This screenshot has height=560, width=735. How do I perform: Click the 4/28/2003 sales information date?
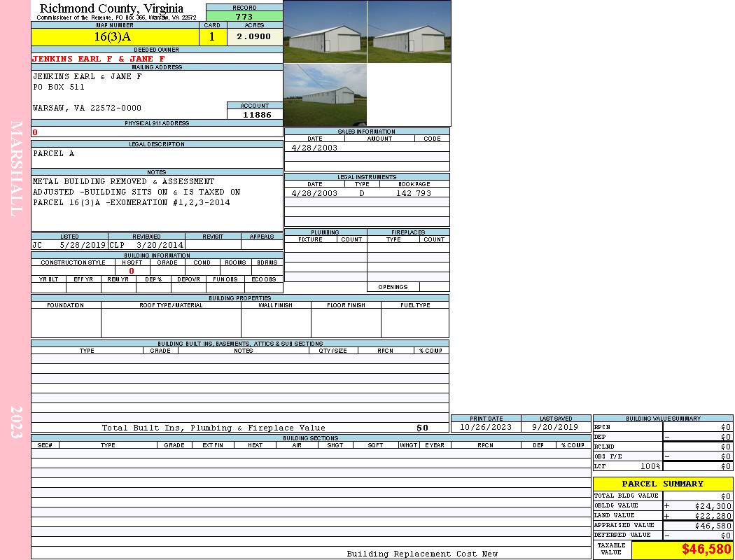(x=314, y=148)
